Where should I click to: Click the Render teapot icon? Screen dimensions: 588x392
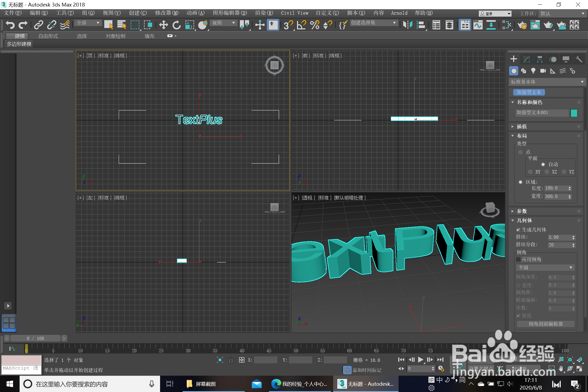pos(548,25)
